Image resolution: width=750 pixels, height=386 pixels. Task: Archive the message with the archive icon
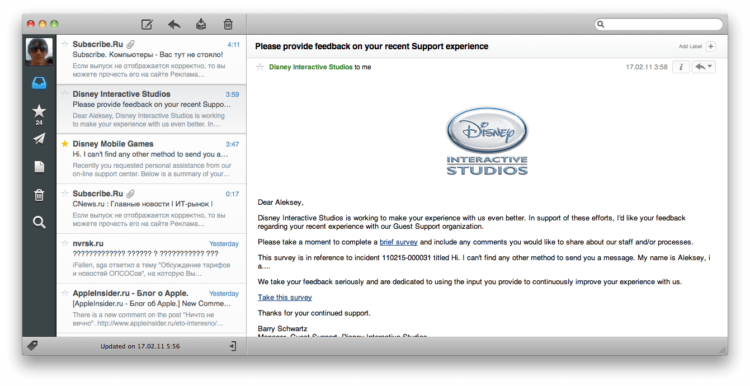pos(201,24)
